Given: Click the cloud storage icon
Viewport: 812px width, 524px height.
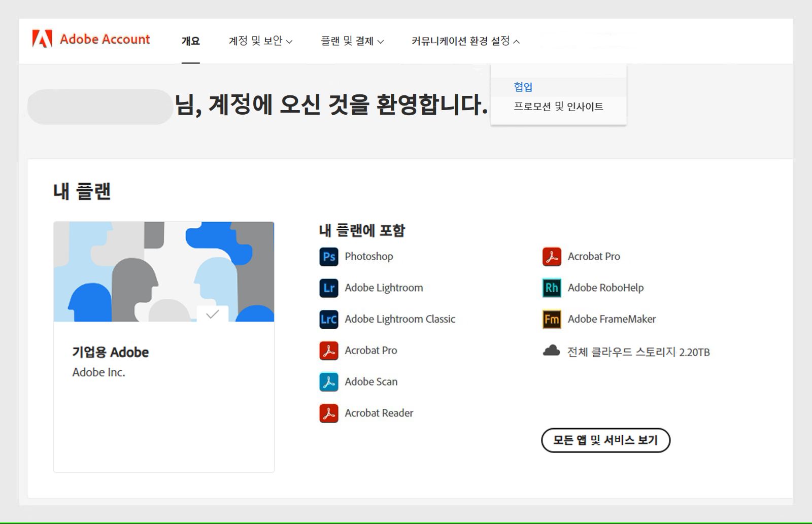Looking at the screenshot, I should [552, 351].
